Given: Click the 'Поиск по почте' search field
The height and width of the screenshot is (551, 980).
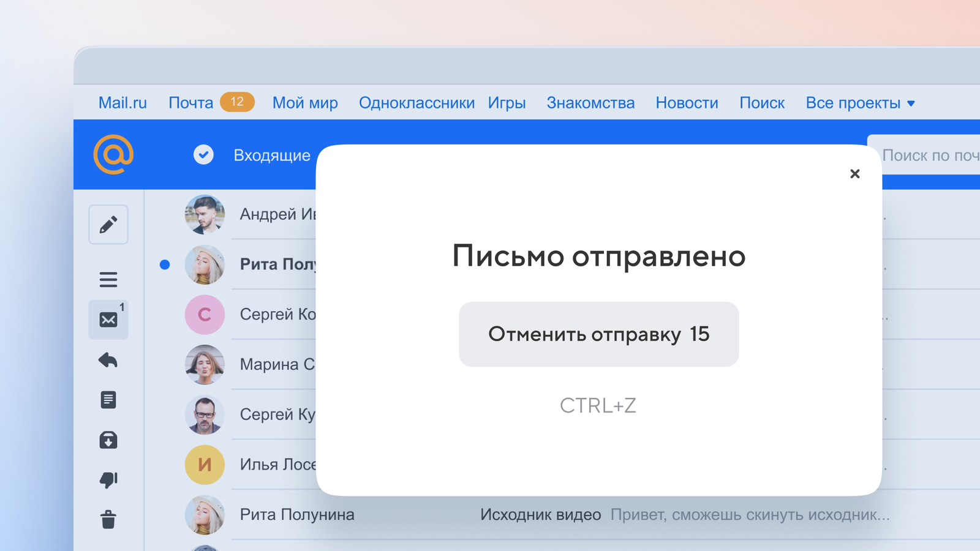Looking at the screenshot, I should pos(924,155).
